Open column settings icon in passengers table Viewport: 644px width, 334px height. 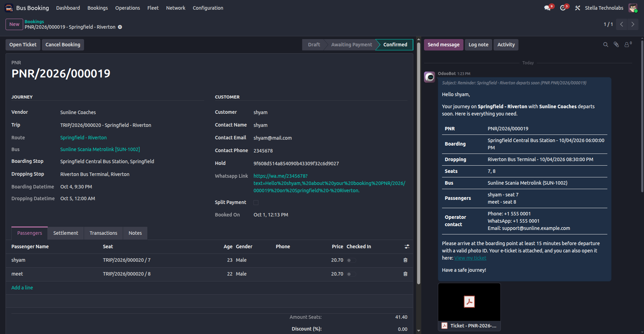click(407, 247)
